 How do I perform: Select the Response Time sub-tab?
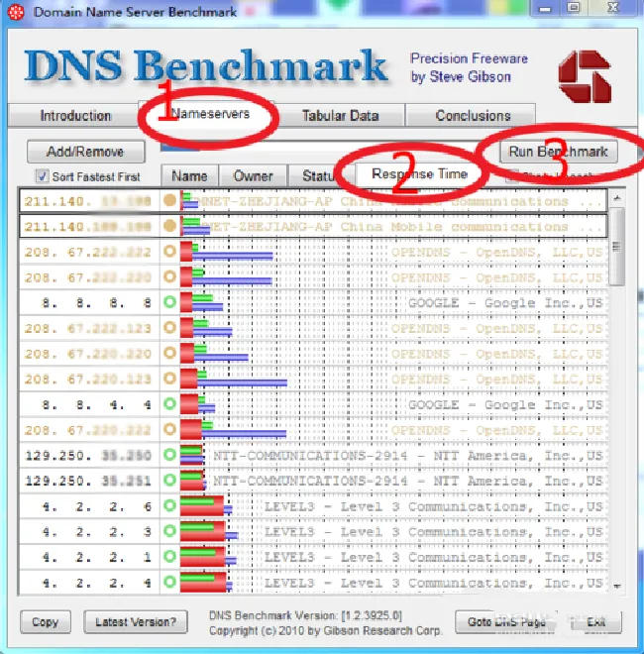pos(419,174)
